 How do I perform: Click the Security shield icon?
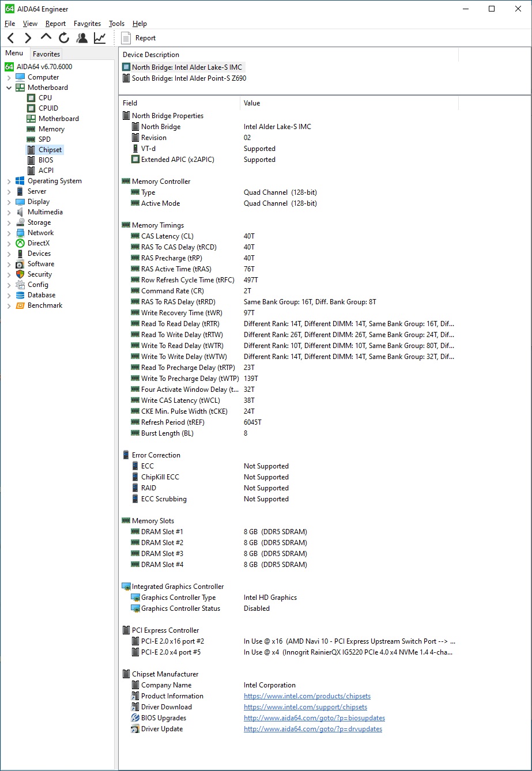point(20,274)
